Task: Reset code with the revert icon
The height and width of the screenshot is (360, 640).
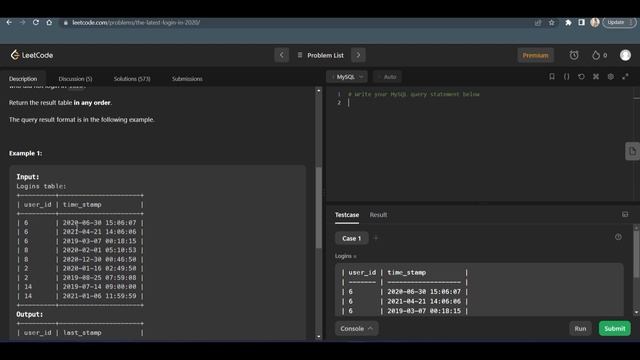Action: [x=581, y=77]
